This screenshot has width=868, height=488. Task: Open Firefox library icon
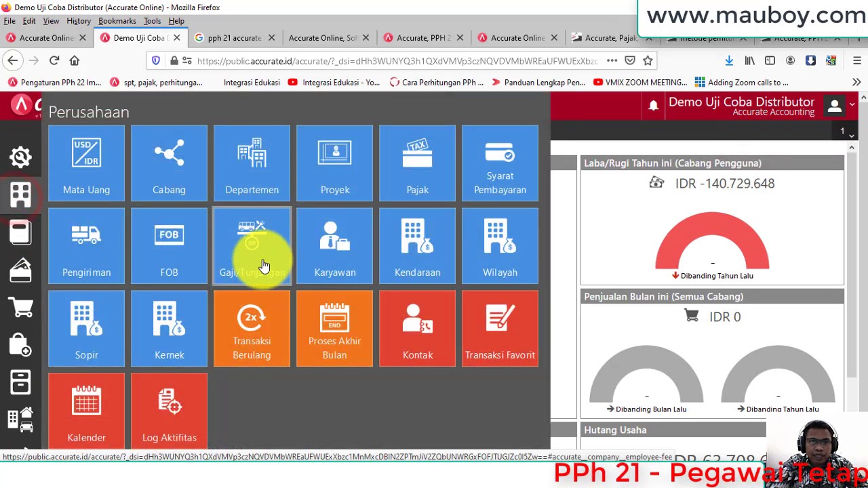749,60
